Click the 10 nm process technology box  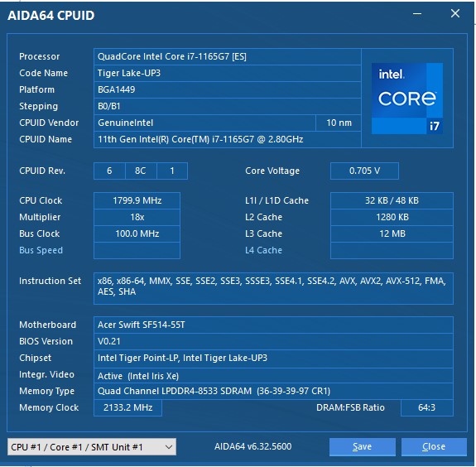tap(339, 123)
